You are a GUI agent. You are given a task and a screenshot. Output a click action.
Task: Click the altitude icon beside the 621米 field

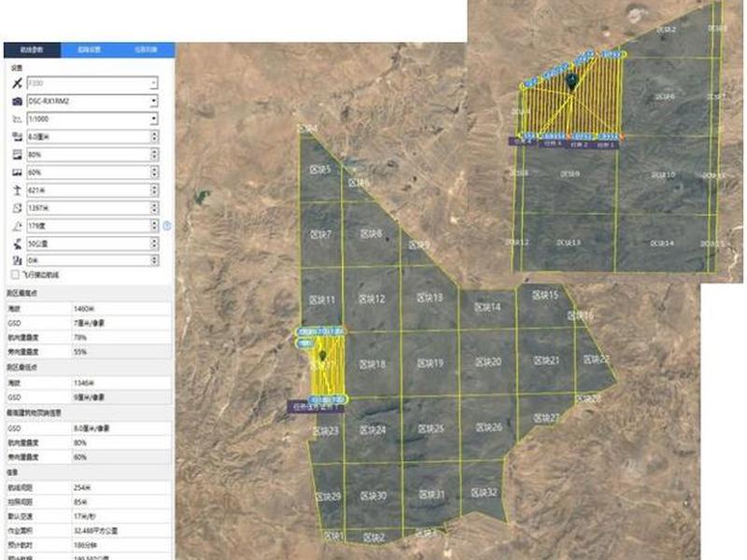coord(17,190)
